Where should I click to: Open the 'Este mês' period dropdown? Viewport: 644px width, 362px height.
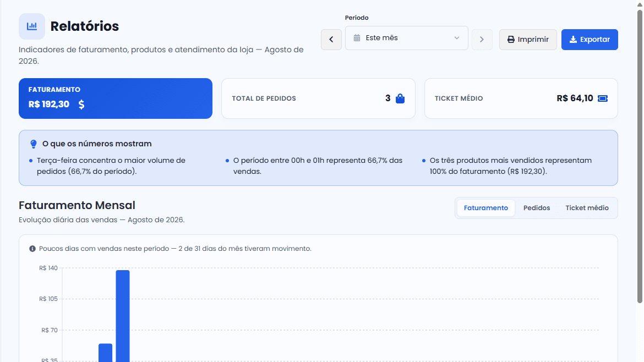coord(407,38)
